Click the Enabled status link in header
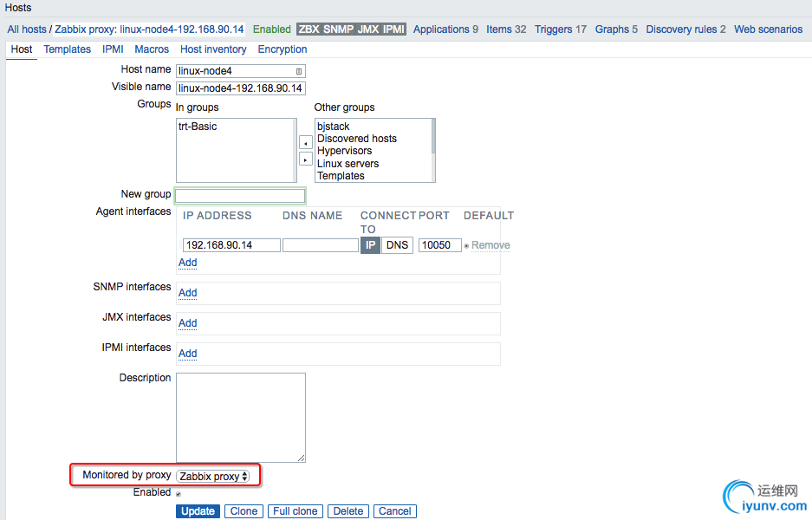Screen dimensions: 812x520 point(271,29)
